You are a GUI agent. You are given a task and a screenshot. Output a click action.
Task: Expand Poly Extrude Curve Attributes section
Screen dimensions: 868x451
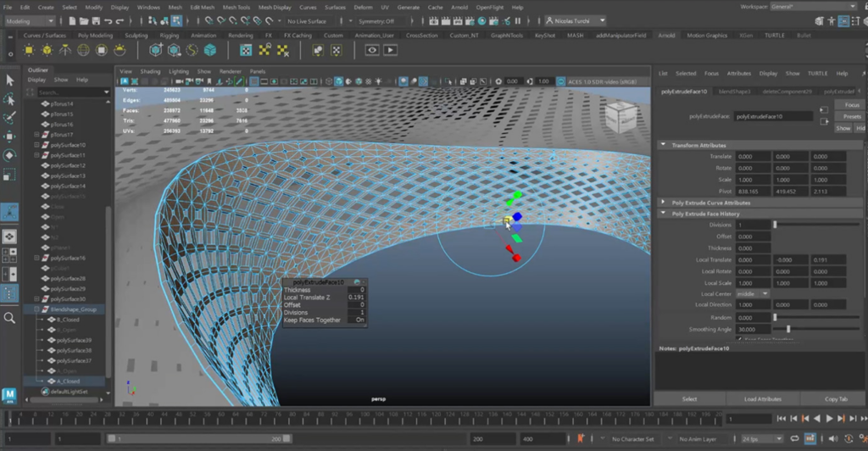coord(663,203)
